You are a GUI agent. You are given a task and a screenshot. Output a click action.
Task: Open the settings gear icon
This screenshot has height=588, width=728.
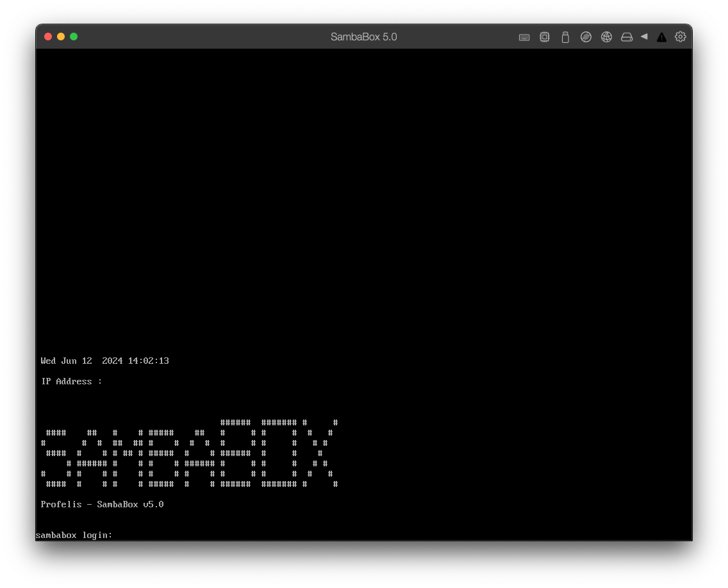point(680,37)
